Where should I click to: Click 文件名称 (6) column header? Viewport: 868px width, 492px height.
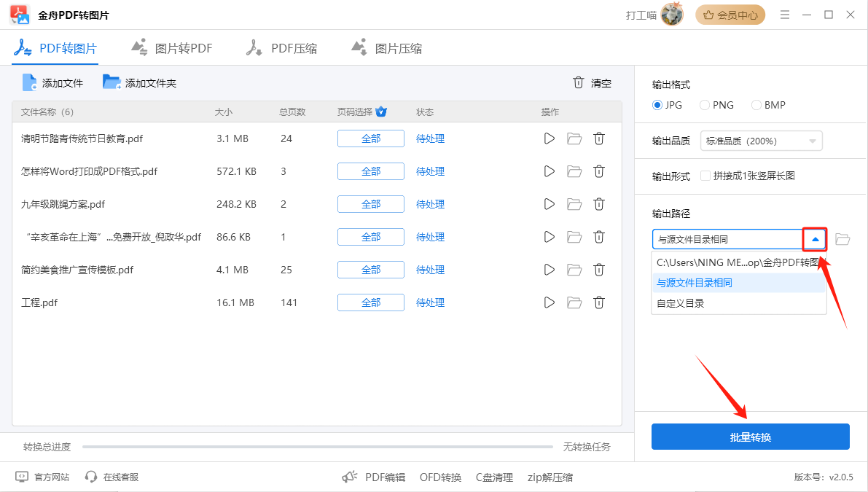click(x=47, y=112)
